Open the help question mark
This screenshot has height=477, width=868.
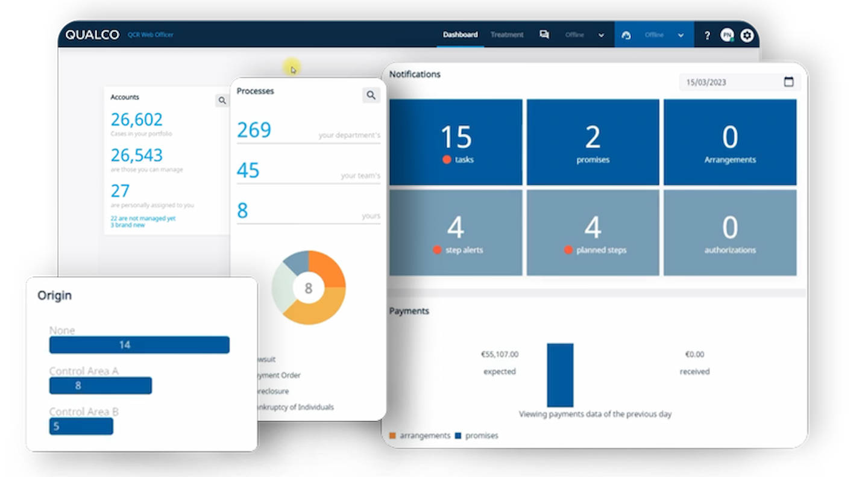pos(707,36)
